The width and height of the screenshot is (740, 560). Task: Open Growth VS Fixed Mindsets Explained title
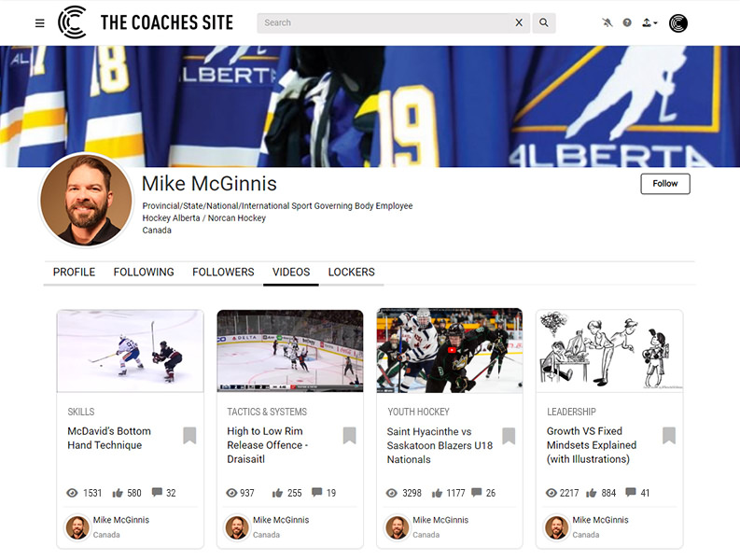click(x=592, y=445)
